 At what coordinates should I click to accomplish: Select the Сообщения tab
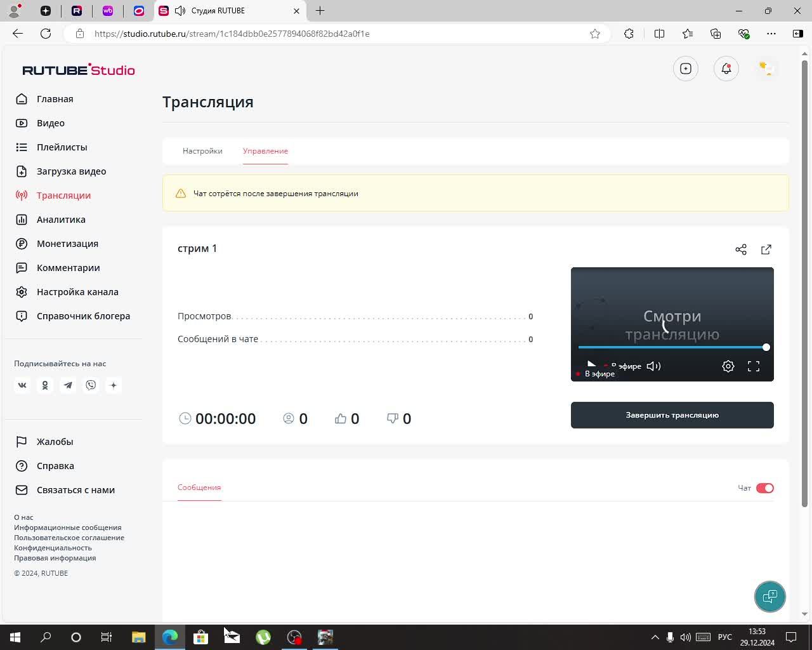[199, 487]
